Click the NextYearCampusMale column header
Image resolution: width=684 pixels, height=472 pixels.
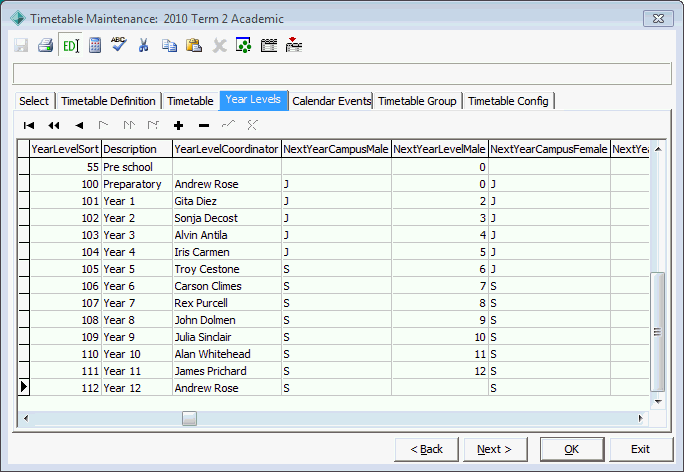pyautogui.click(x=336, y=149)
